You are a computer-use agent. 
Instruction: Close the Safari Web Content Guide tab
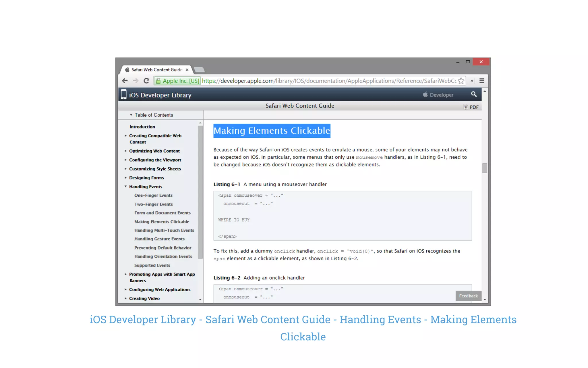click(x=187, y=70)
